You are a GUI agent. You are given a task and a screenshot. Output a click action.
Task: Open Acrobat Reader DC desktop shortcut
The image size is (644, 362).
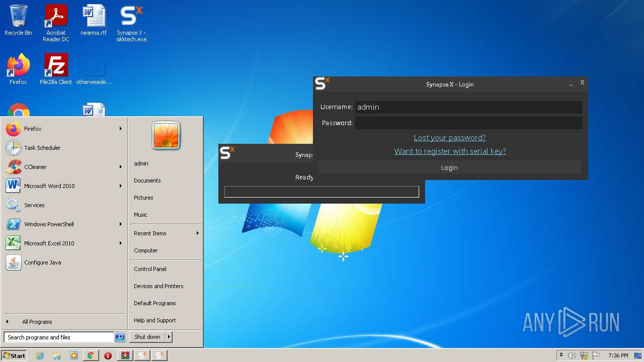coord(56,23)
